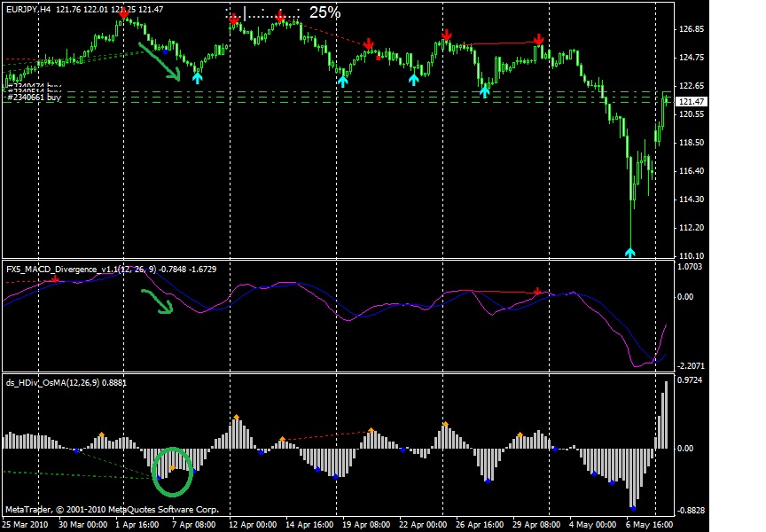Select the 7 Apr 08:00 time label
The width and height of the screenshot is (766, 532).
pyautogui.click(x=194, y=525)
